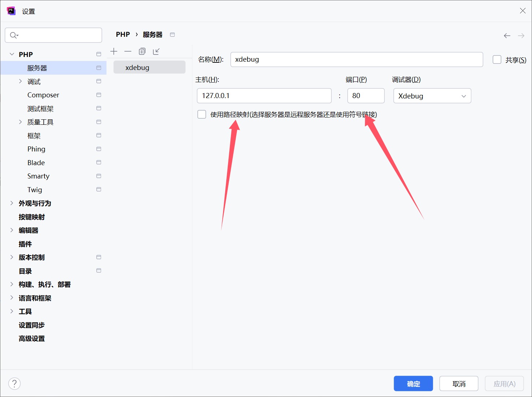The width and height of the screenshot is (532, 397).
Task: Click project-level icon next to 服务器 breadcrumb
Action: [172, 35]
